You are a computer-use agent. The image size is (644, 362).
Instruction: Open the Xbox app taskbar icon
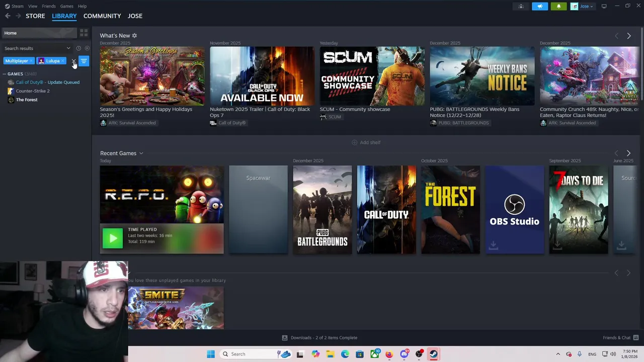(375, 354)
